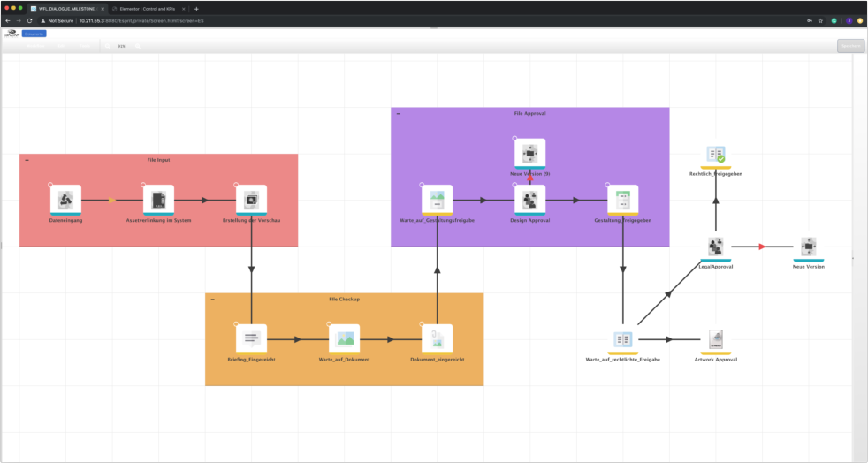Select the LegalApproval node icon
The width and height of the screenshot is (868, 463).
click(x=716, y=247)
